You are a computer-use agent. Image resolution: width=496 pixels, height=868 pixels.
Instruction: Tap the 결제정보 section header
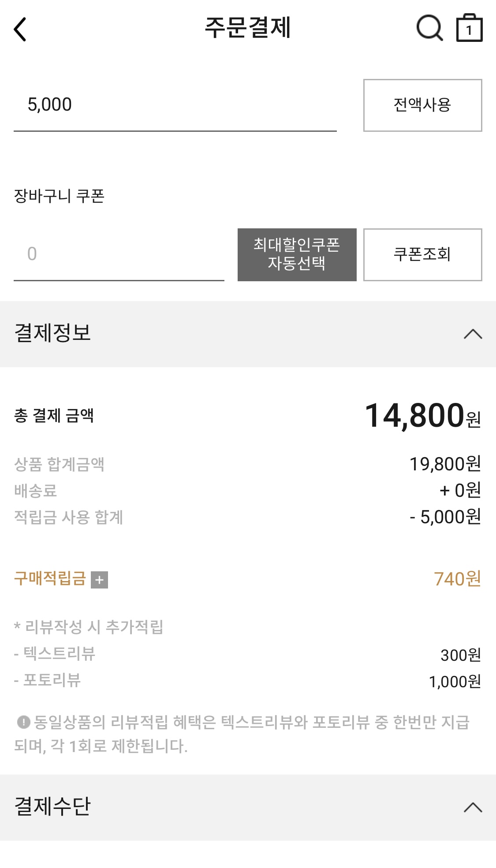click(x=248, y=334)
